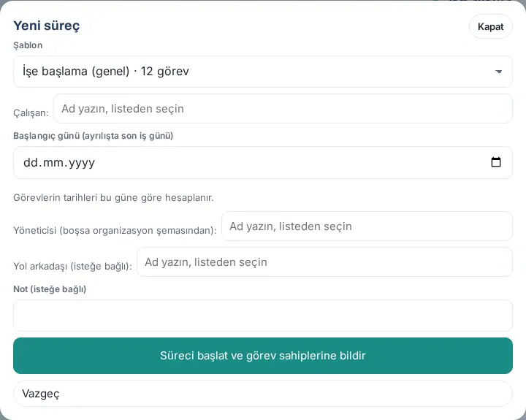
Task: Click the 'Başlangıç günü (ayrılışta son iş günü)' label
Action: pyautogui.click(x=94, y=136)
